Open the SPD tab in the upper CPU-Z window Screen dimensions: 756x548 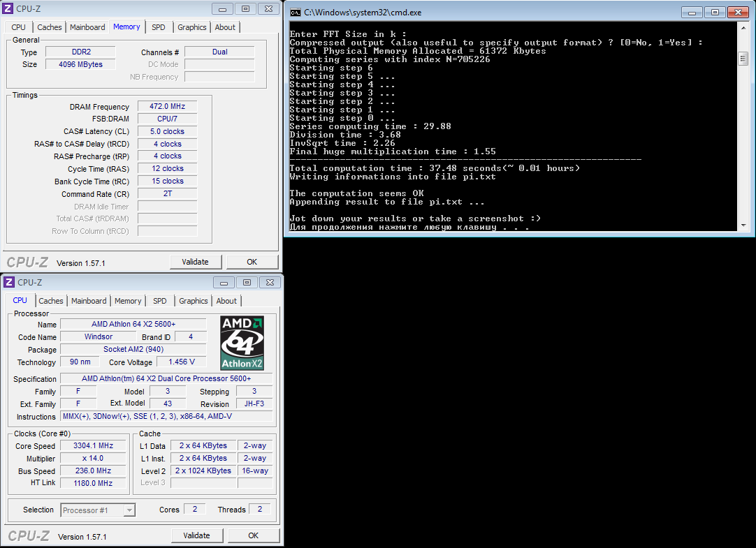pos(159,27)
